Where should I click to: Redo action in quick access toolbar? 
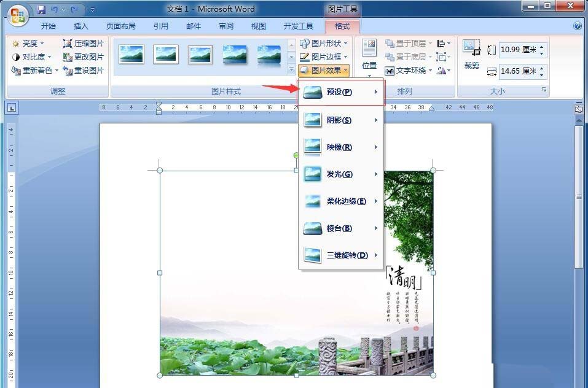tap(74, 9)
